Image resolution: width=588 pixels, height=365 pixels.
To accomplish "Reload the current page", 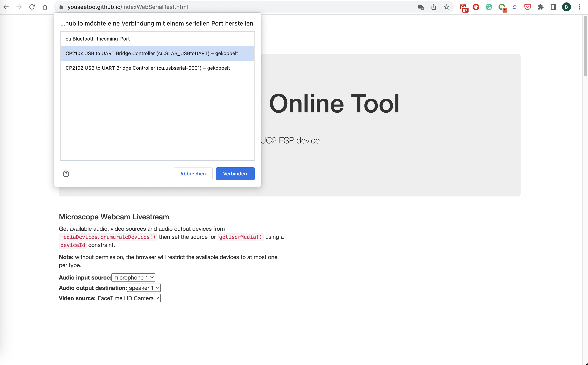I will [x=32, y=7].
